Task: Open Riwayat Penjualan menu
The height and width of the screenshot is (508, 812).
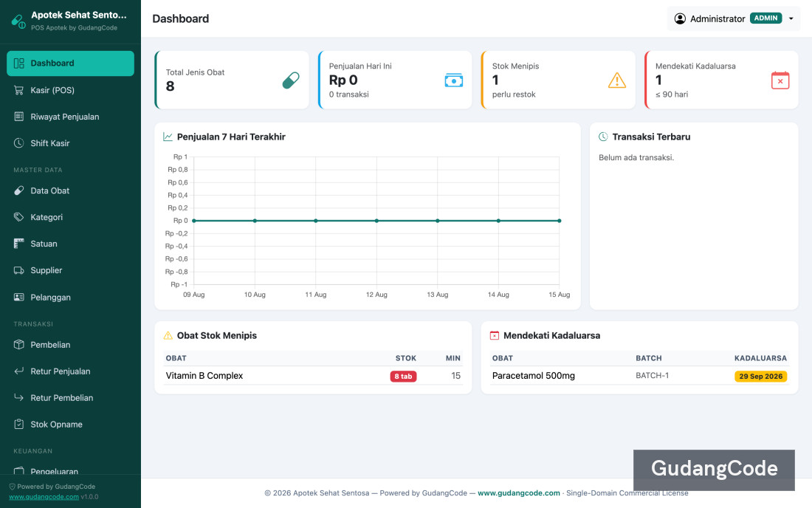Action: 70,117
